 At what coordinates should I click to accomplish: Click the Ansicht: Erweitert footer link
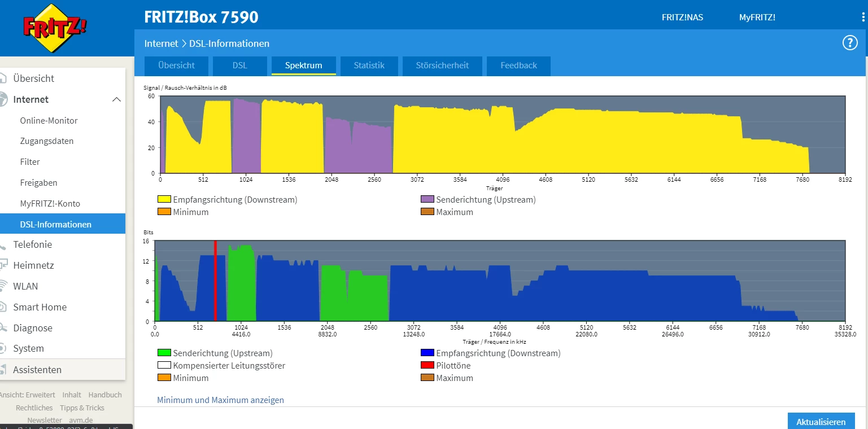[x=27, y=395]
